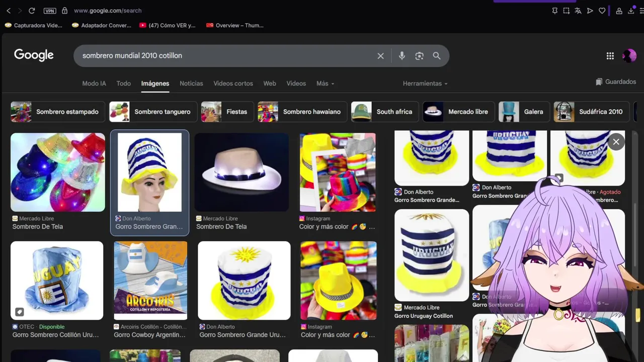Image resolution: width=644 pixels, height=362 pixels.
Task: Open the Capturadora Vide... bookmark
Action: click(x=34, y=25)
